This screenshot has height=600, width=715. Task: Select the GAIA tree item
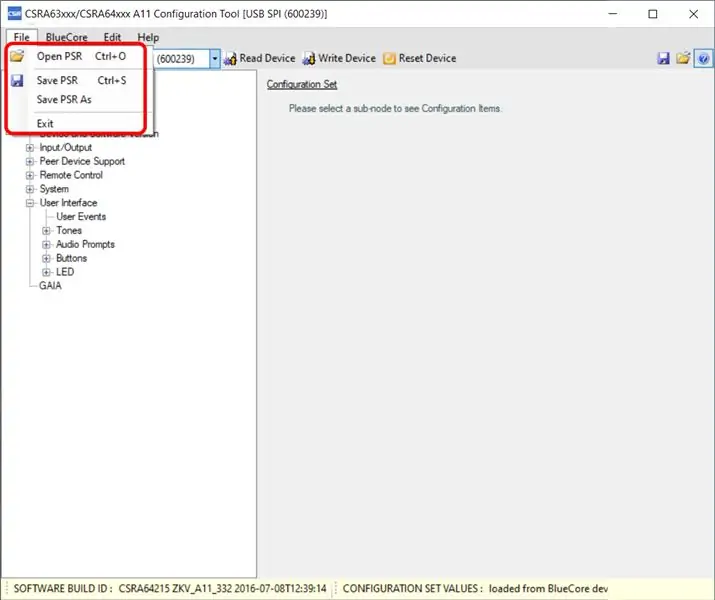coord(50,285)
